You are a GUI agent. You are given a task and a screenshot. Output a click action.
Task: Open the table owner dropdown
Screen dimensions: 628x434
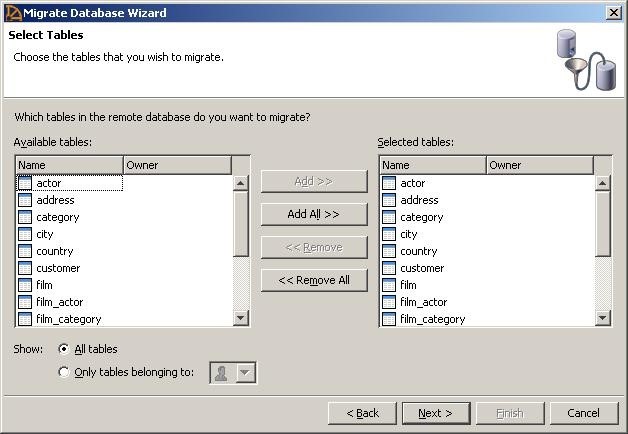pos(245,373)
